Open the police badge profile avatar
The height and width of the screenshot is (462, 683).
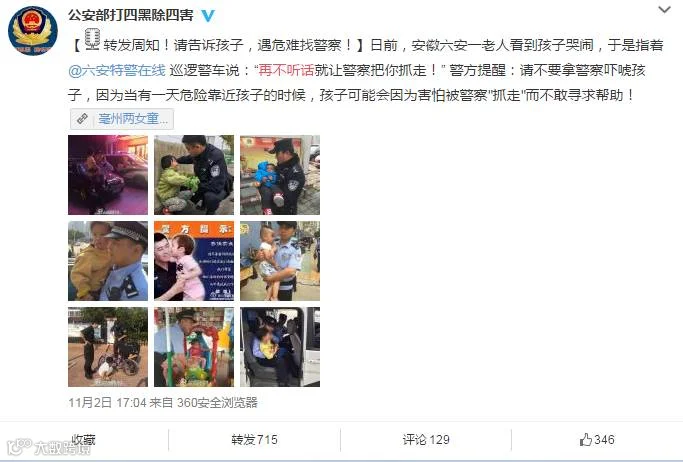33,30
